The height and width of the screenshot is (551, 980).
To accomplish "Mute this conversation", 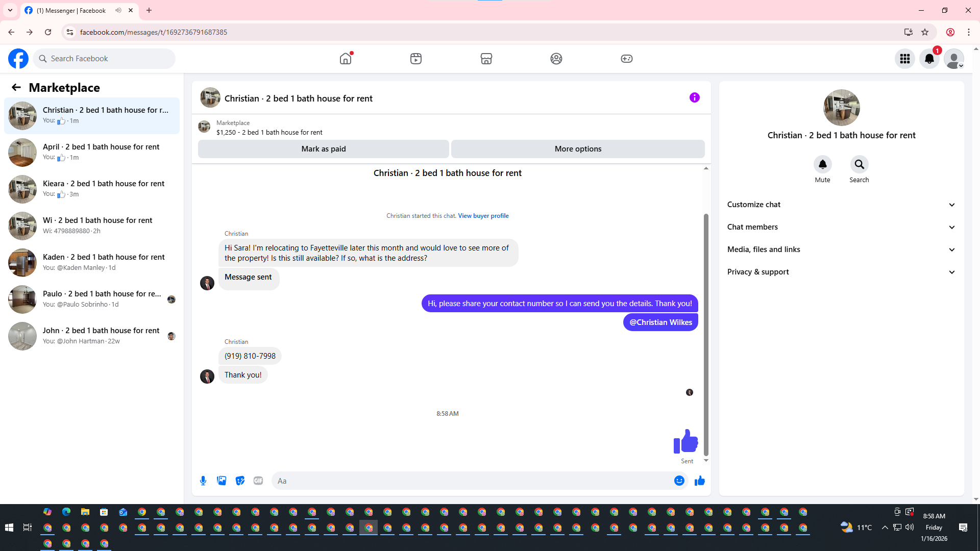I will pyautogui.click(x=822, y=165).
